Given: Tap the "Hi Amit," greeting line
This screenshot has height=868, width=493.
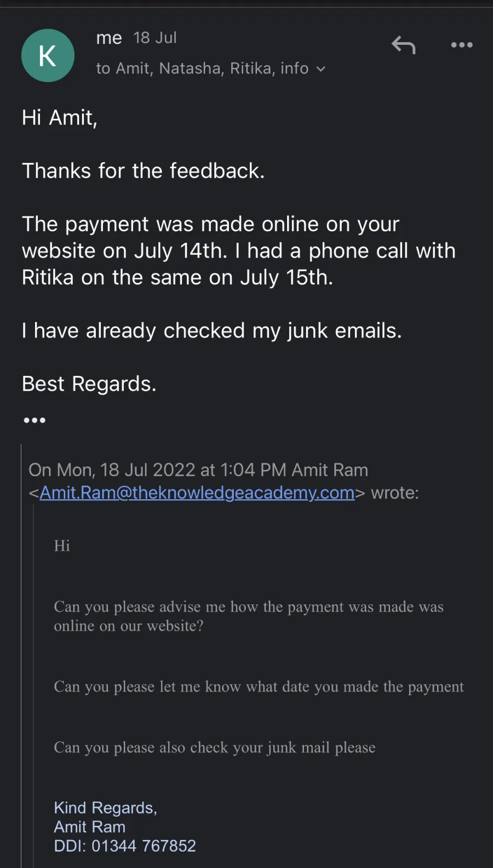Looking at the screenshot, I should click(x=60, y=118).
